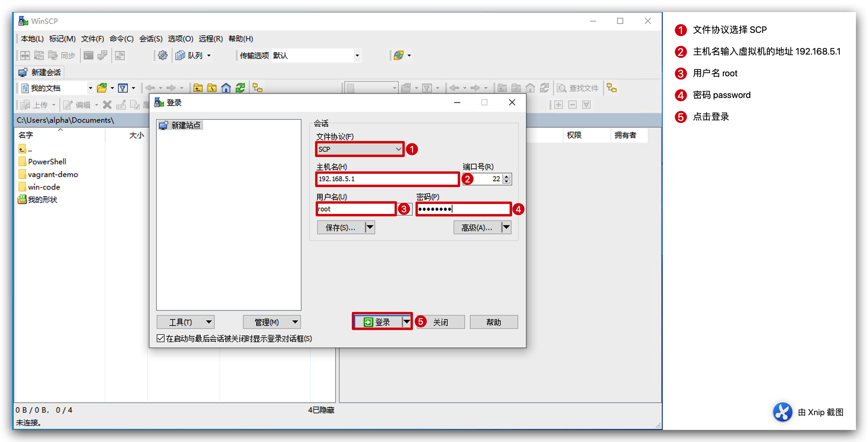Image resolution: width=868 pixels, height=442 pixels.
Task: Click the 关闭 close button in dialog
Action: pyautogui.click(x=440, y=322)
